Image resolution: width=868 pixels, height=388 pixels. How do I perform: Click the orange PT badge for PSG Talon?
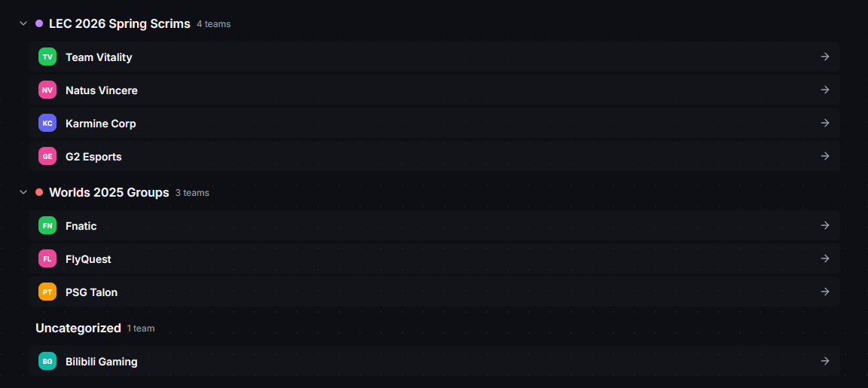(47, 292)
